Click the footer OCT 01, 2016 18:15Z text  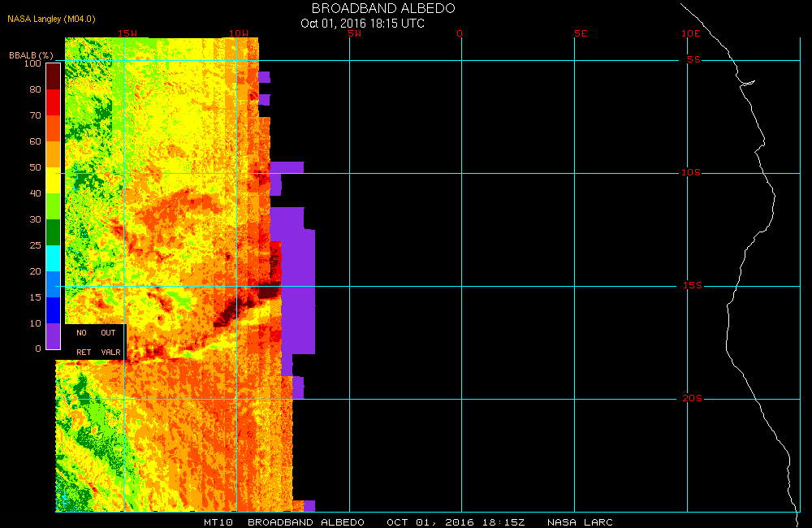(456, 522)
